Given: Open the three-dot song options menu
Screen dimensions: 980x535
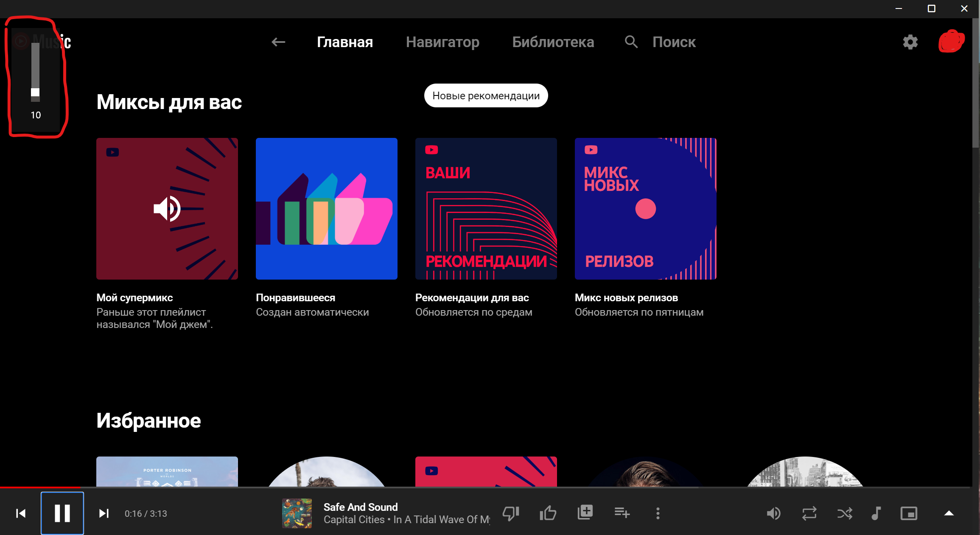Looking at the screenshot, I should [x=658, y=513].
